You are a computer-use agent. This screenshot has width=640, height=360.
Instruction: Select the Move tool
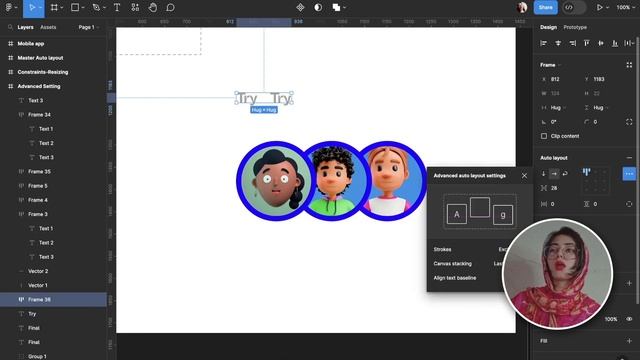[31, 8]
